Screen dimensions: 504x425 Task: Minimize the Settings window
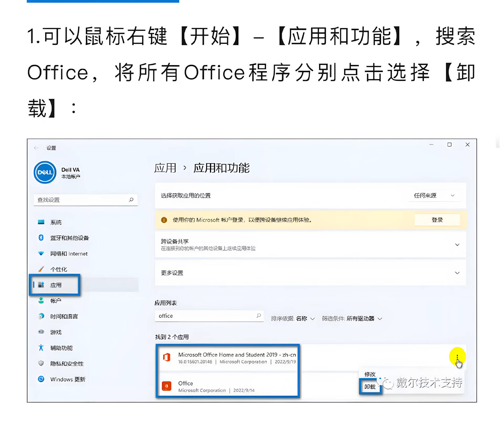click(431, 145)
